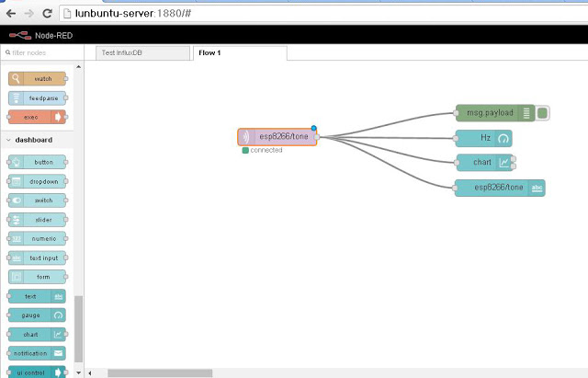Click the list icon on msg.payload node

pyautogui.click(x=526, y=113)
